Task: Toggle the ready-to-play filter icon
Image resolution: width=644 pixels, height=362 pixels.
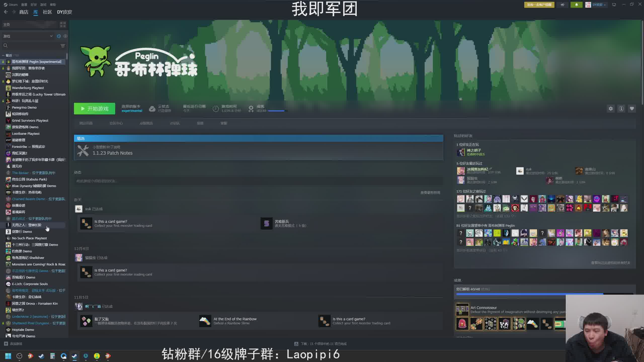Action: [x=65, y=36]
